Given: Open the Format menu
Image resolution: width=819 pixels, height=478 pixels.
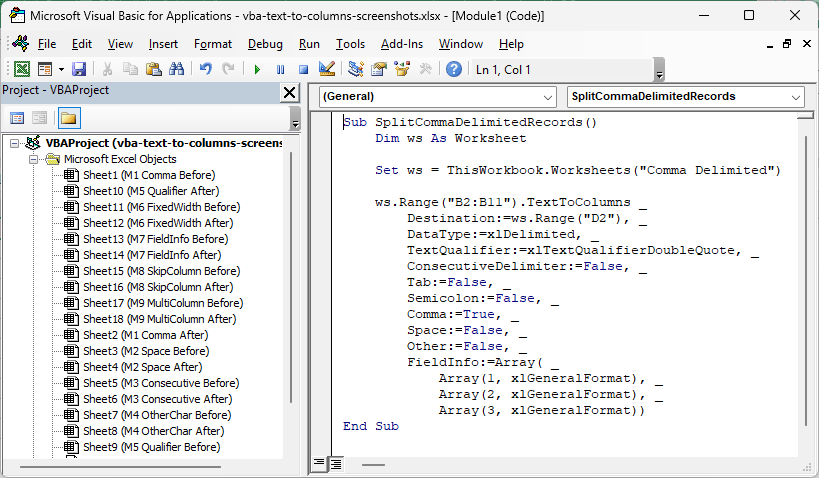Looking at the screenshot, I should click(213, 44).
